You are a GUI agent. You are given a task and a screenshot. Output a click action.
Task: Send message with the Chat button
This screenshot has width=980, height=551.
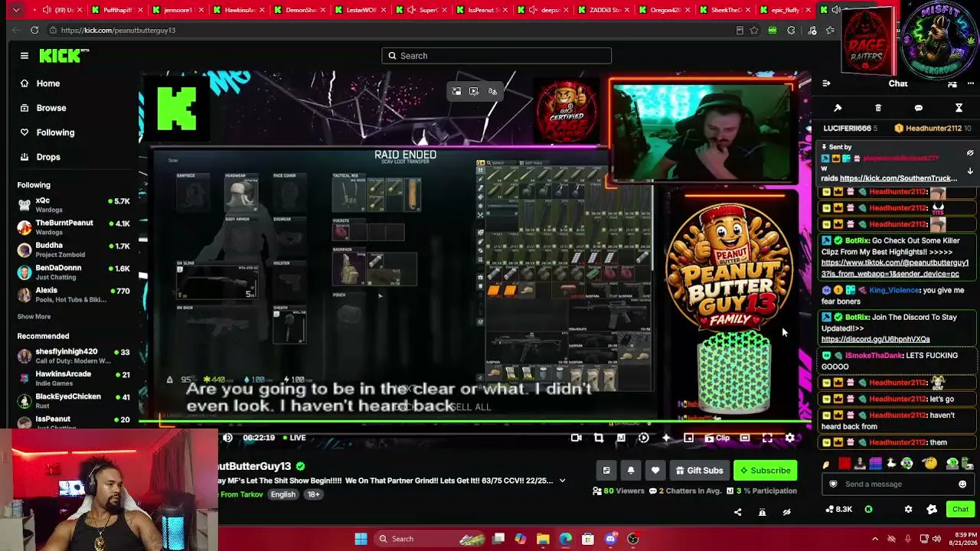point(960,510)
